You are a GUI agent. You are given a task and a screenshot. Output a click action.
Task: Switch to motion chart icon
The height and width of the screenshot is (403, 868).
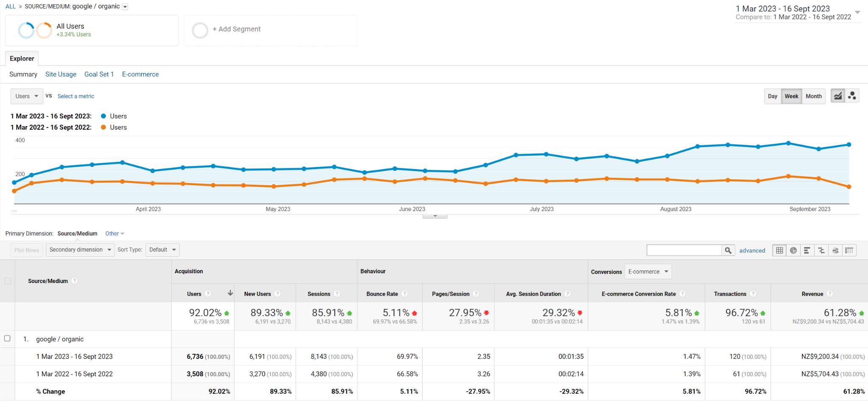(x=852, y=96)
